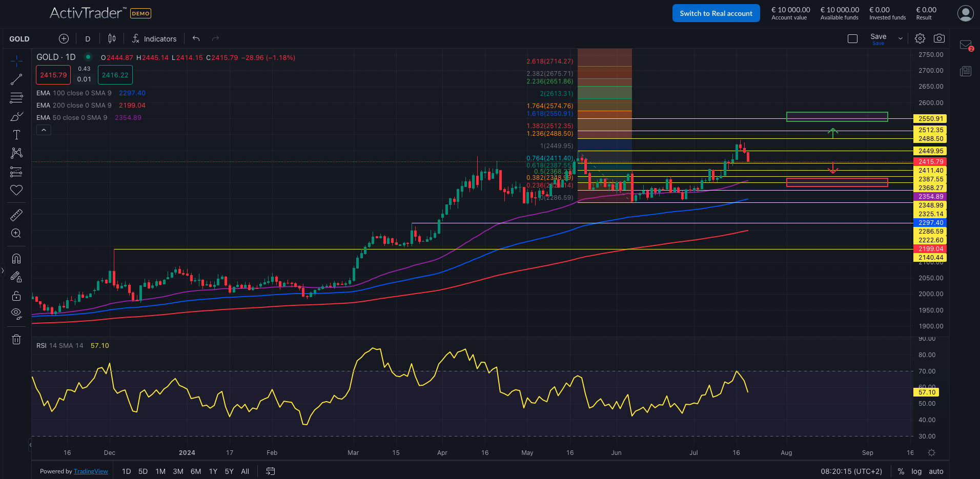Select the trend line drawing tool
Image resolution: width=980 pixels, height=479 pixels.
click(x=16, y=79)
